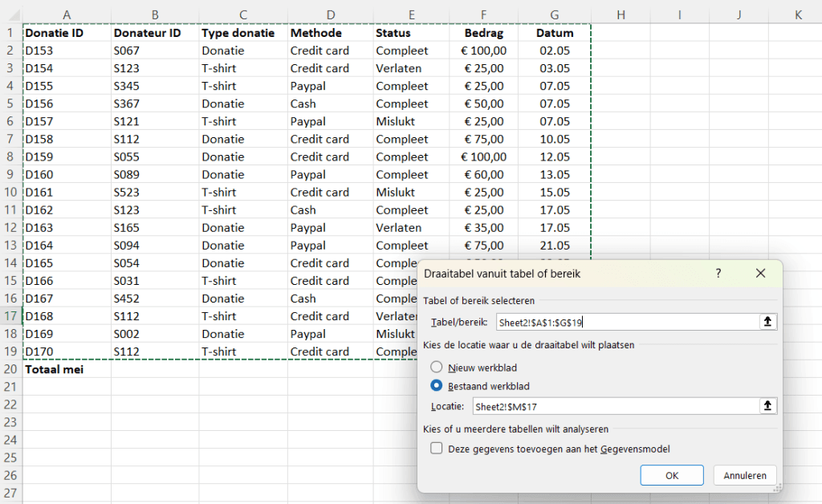Open the dialog's question mark help
Image resolution: width=822 pixels, height=504 pixels.
coord(718,274)
